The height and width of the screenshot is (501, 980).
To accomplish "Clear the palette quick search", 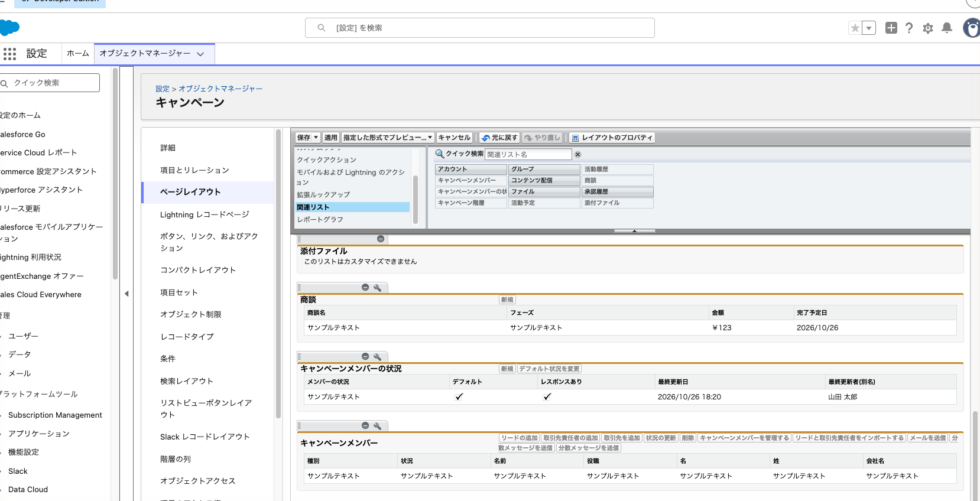I will pyautogui.click(x=578, y=154).
